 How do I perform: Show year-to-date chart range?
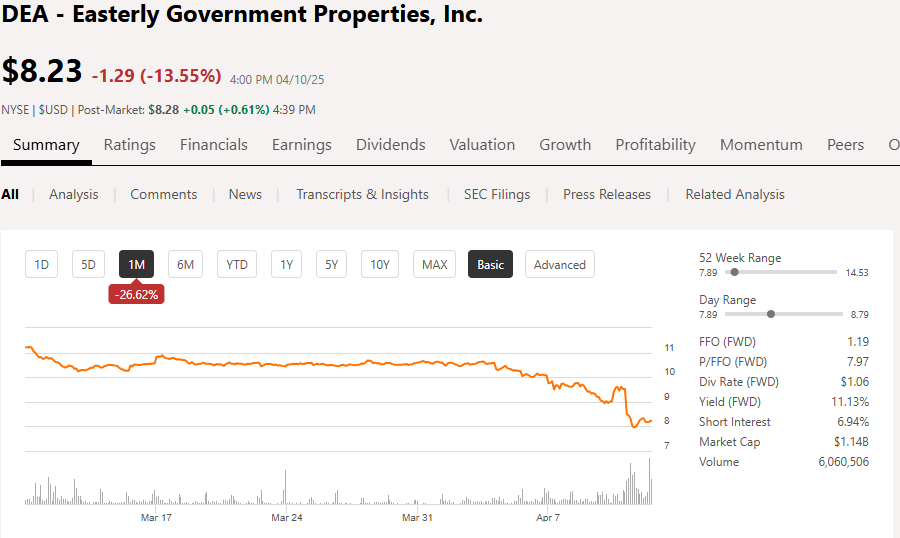236,265
